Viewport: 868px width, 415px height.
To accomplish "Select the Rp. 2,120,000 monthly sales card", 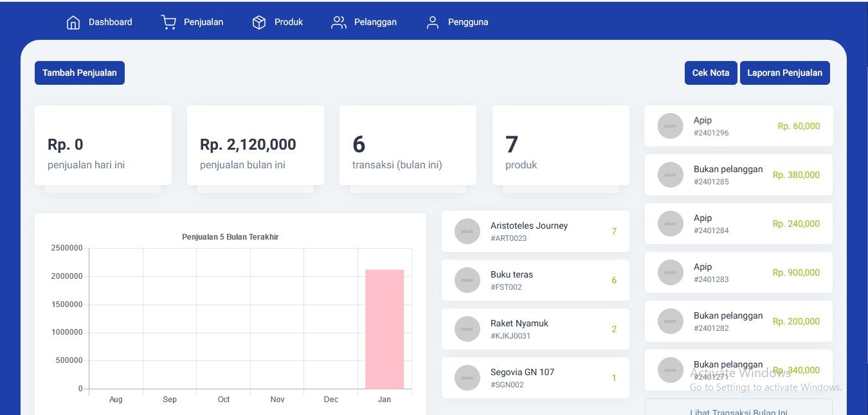I will 255,145.
